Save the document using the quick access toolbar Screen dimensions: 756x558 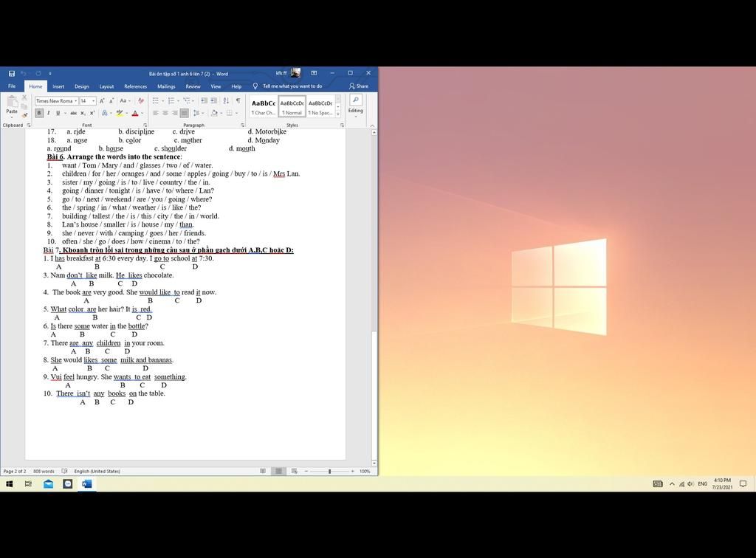(x=12, y=73)
